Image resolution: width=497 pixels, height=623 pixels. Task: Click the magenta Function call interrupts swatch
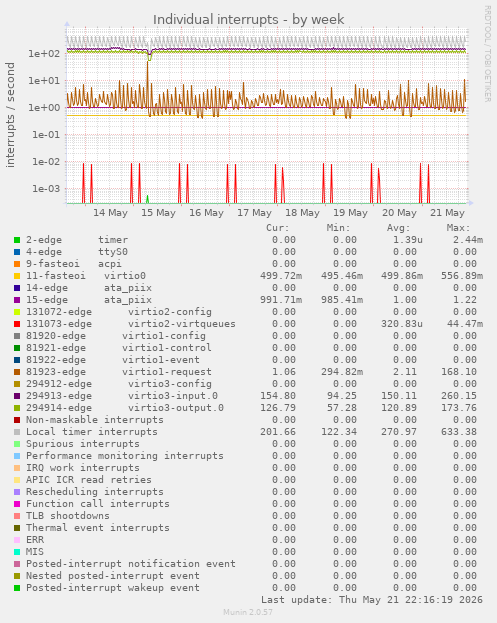pyautogui.click(x=17, y=504)
